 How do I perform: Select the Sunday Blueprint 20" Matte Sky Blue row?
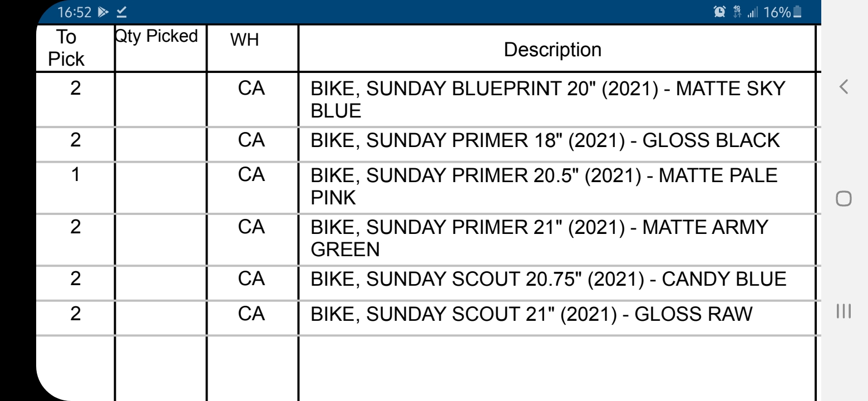(x=548, y=99)
